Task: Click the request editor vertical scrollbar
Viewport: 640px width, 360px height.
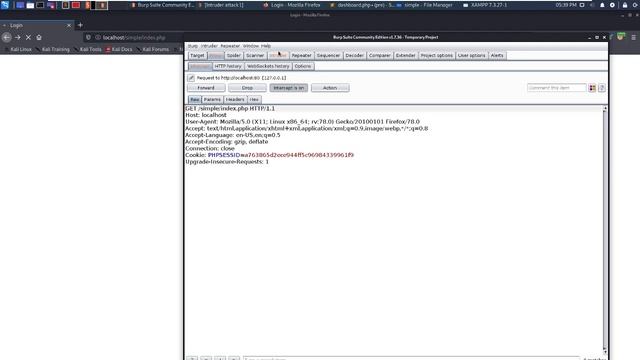Action: 605,231
